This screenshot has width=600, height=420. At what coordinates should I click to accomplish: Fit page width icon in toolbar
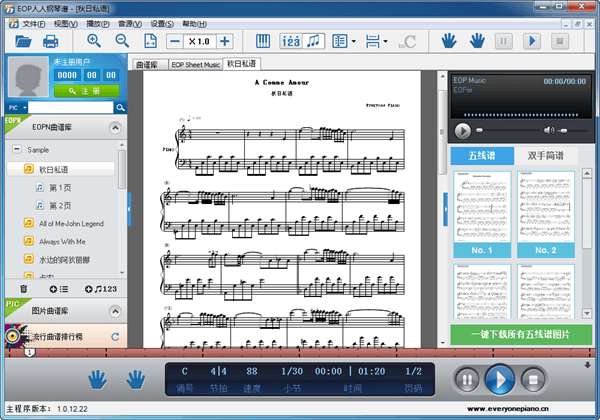[150, 41]
